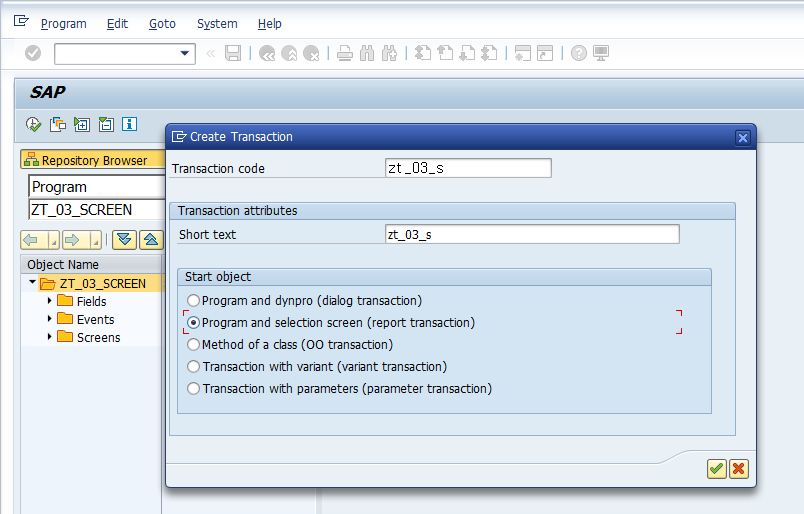The height and width of the screenshot is (514, 804).
Task: Click the navigate back arrow button
Action: [34, 240]
